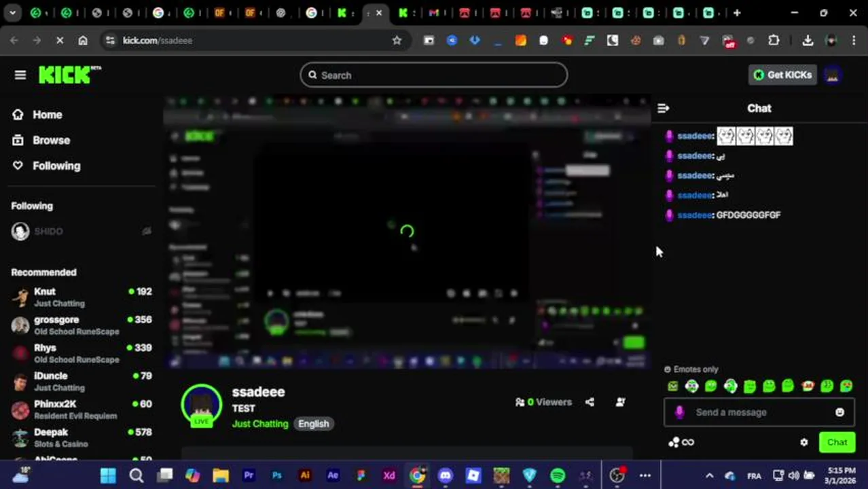Screen dimensions: 868x489
Task: Open Discord from the taskbar
Action: click(x=445, y=475)
